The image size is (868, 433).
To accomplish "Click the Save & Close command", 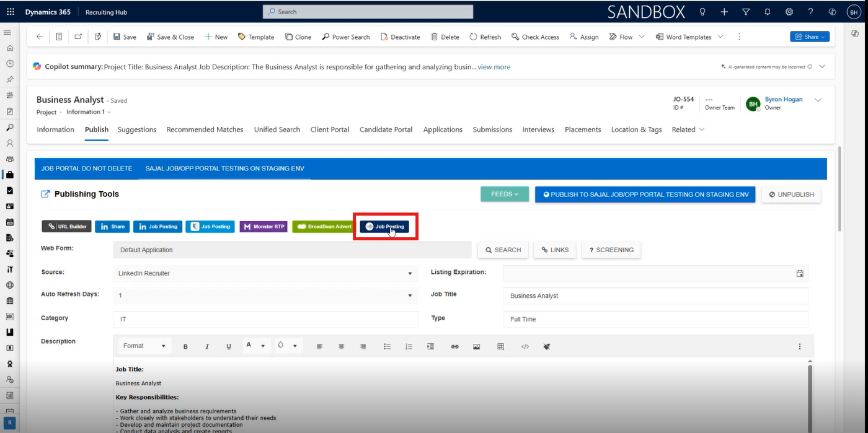I will (170, 37).
